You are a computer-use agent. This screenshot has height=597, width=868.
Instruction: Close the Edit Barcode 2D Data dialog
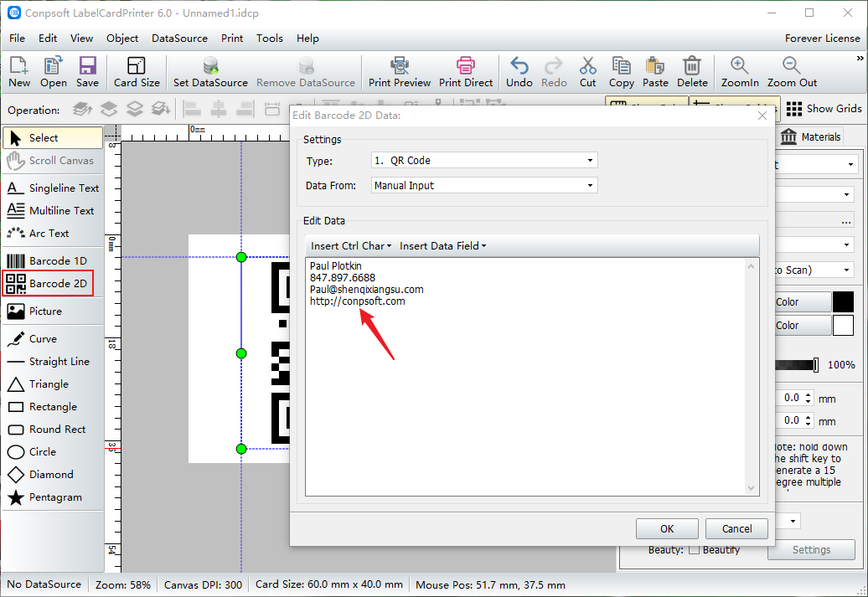(x=762, y=115)
